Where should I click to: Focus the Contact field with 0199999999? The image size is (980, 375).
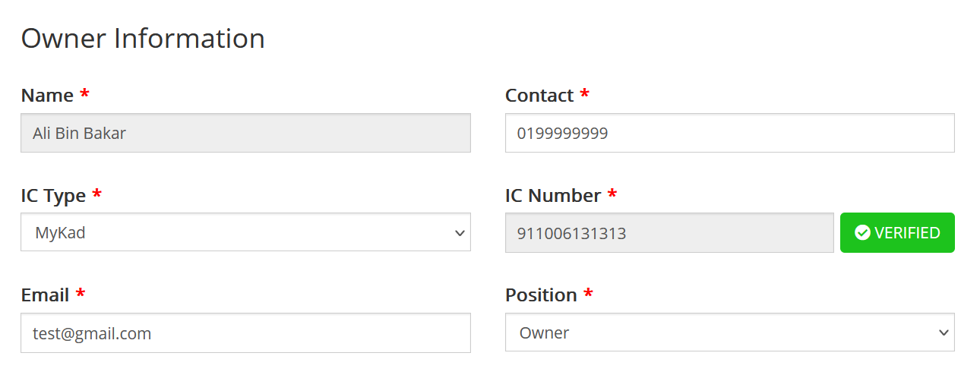pos(729,133)
